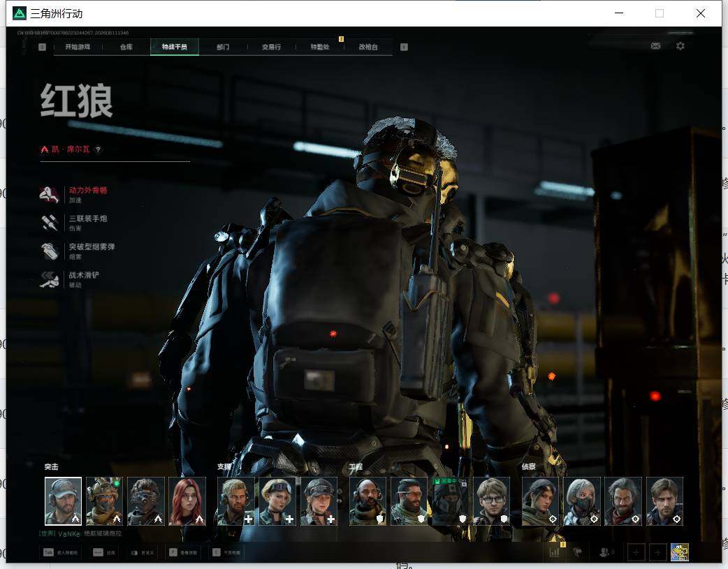
Task: Click the first empty squad slot plus
Action: [x=636, y=552]
